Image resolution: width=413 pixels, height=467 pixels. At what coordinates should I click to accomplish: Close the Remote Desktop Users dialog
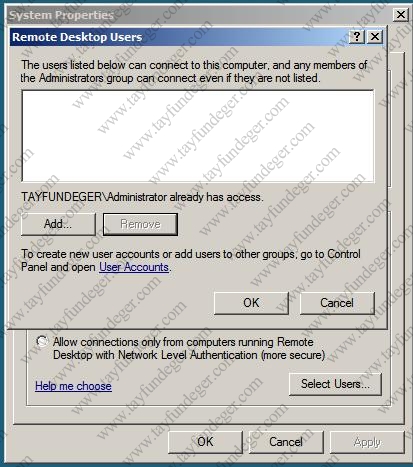tap(375, 36)
